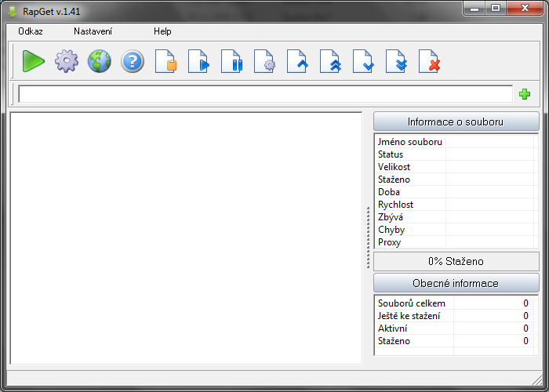Move file up with single up-arrow icon
The image size is (549, 392).
tap(297, 61)
